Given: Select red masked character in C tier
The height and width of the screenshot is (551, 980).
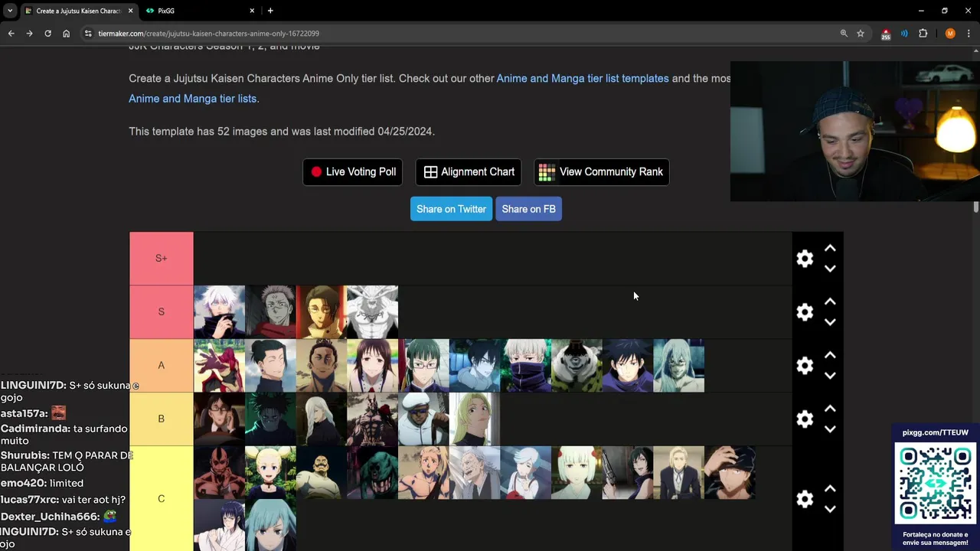Looking at the screenshot, I should coord(219,473).
